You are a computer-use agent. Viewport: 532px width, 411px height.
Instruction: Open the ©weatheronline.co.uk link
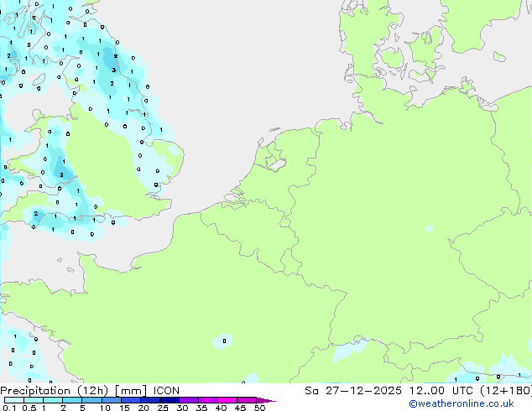pyautogui.click(x=461, y=403)
